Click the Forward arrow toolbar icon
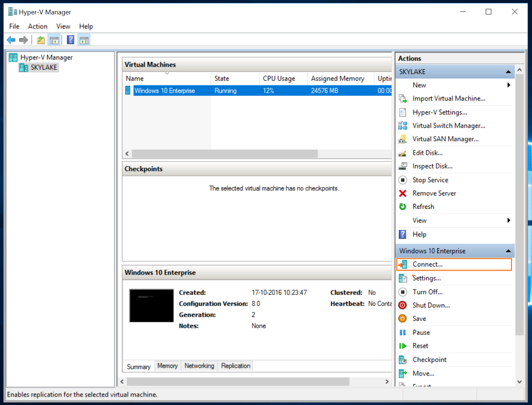The image size is (532, 405). click(x=24, y=40)
